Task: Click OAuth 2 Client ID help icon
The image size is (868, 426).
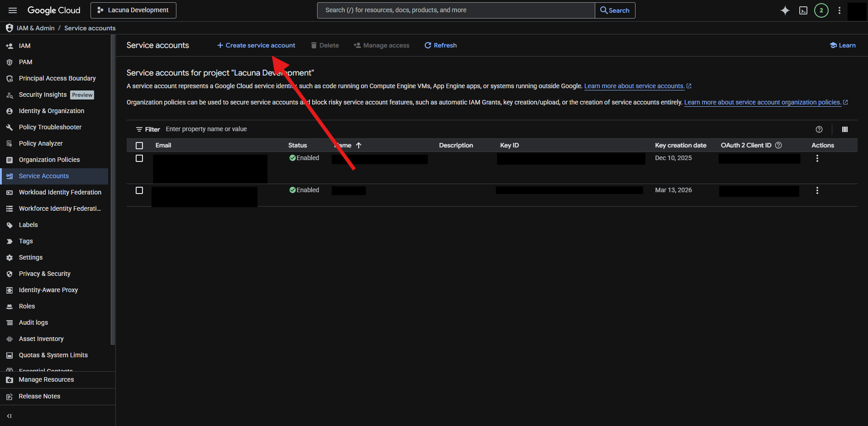Action: pos(778,145)
